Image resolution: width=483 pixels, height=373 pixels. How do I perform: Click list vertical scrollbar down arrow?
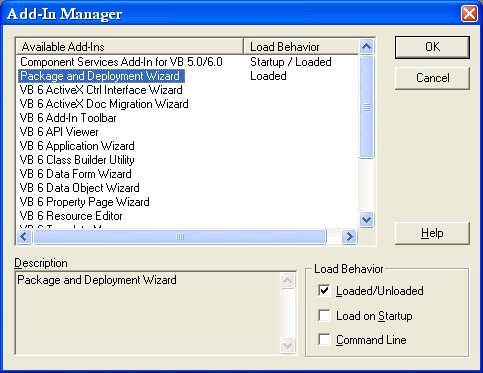click(x=366, y=220)
